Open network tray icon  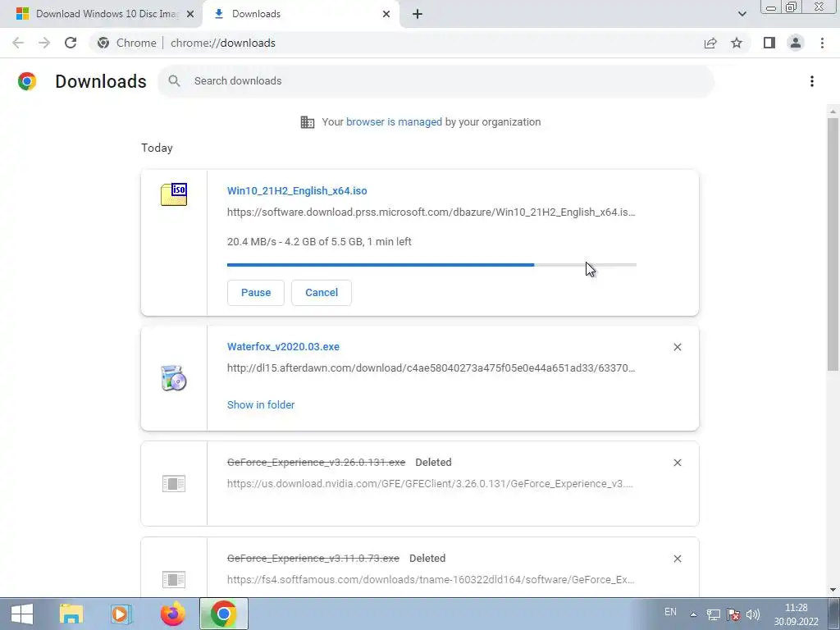coord(713,614)
